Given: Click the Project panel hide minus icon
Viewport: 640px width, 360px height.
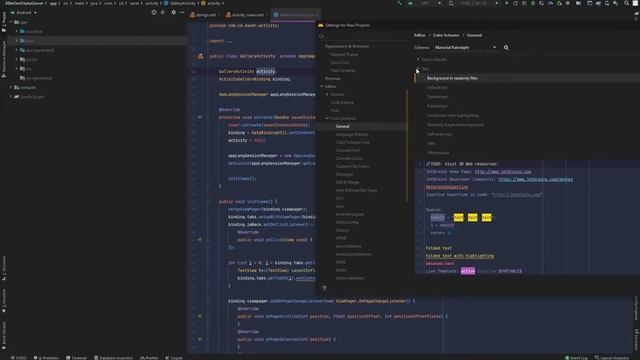Looking at the screenshot, I should 182,13.
